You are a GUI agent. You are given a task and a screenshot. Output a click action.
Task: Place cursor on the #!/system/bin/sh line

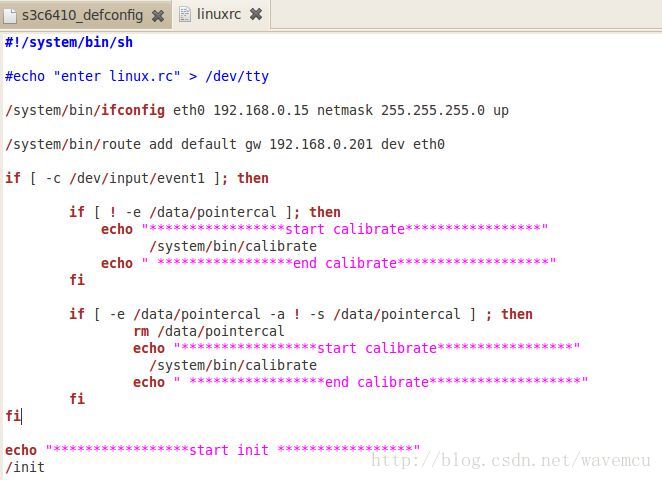69,42
